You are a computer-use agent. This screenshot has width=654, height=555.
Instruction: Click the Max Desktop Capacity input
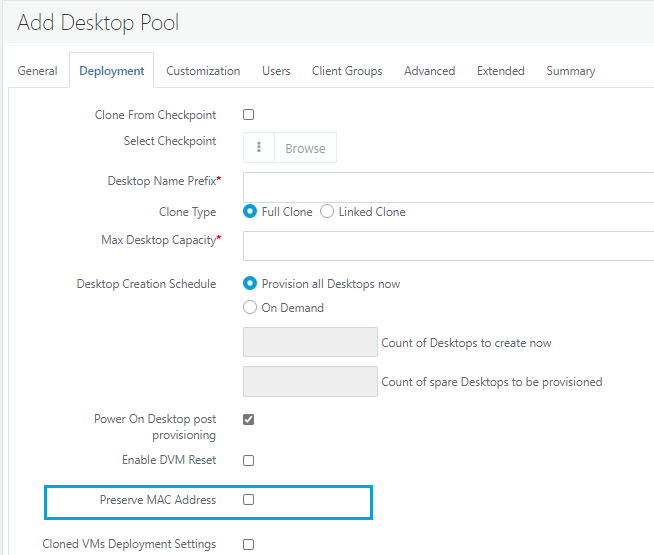pyautogui.click(x=448, y=246)
